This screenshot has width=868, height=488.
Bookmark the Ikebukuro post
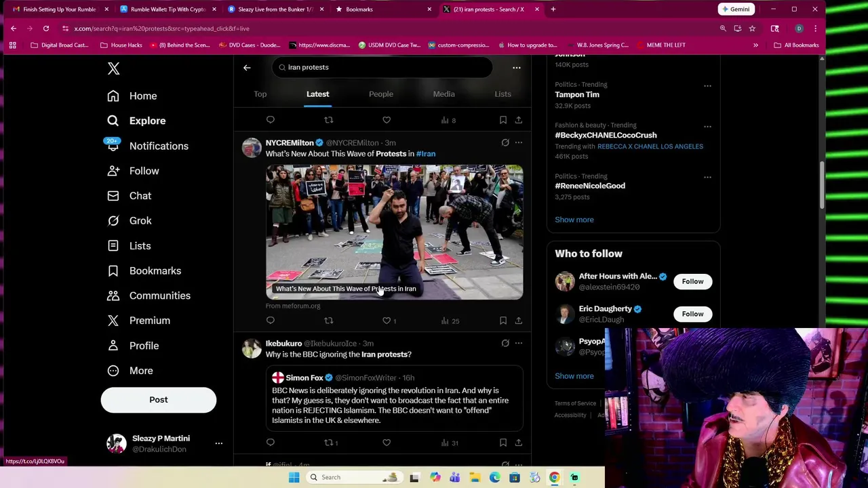point(503,443)
